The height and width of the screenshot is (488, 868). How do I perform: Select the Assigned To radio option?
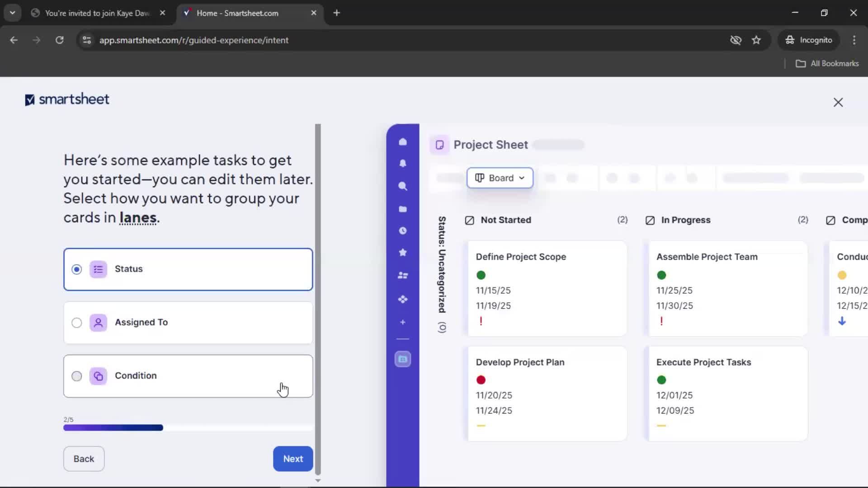[x=77, y=323]
